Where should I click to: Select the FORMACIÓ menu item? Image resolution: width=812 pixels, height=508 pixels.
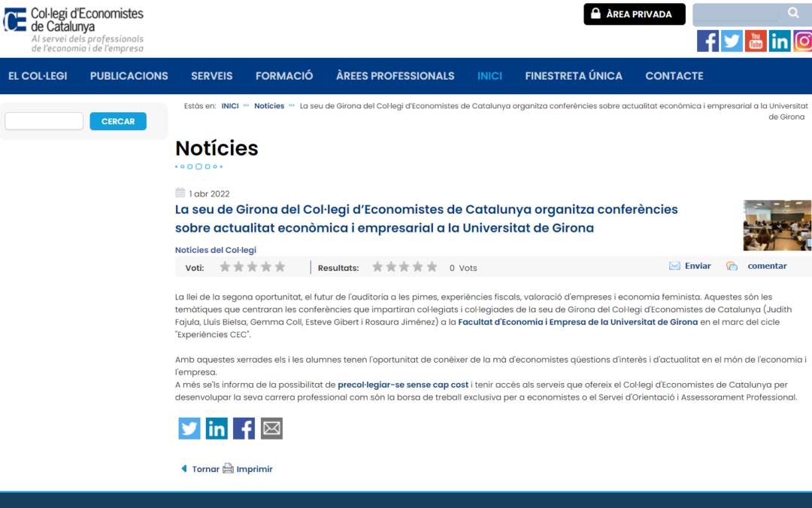point(284,76)
